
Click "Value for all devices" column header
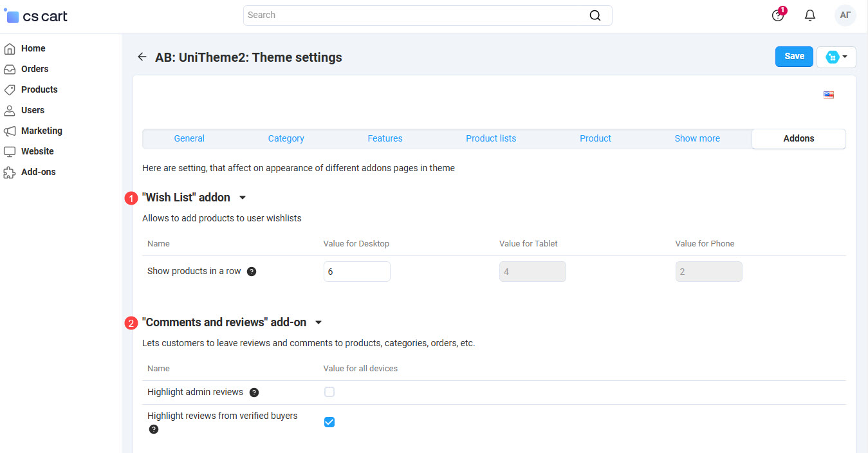[360, 369]
